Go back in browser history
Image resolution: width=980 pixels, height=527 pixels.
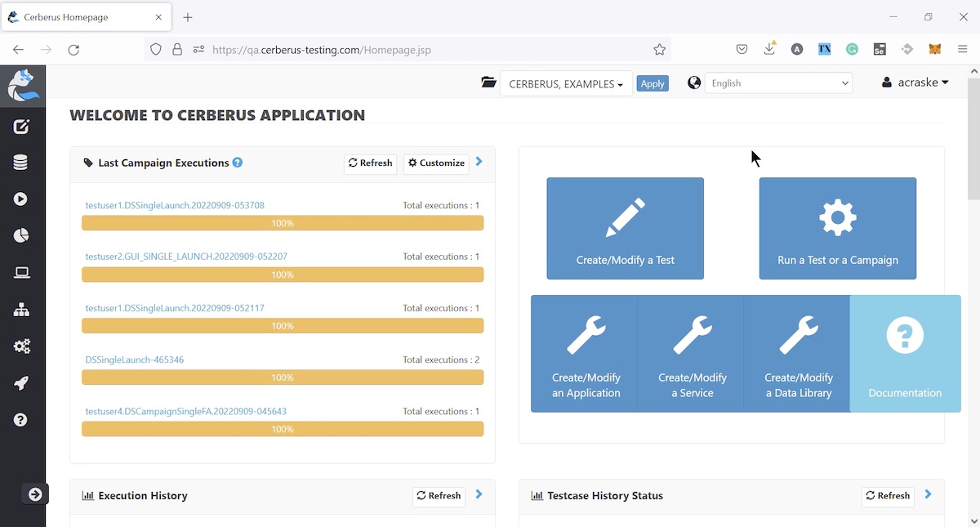[19, 50]
